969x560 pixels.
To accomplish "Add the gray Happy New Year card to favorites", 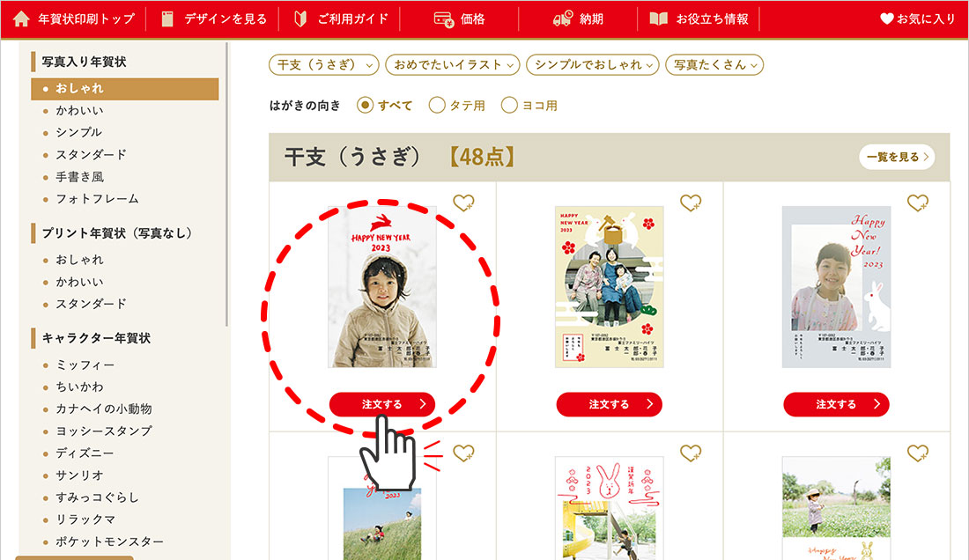I will click(918, 202).
